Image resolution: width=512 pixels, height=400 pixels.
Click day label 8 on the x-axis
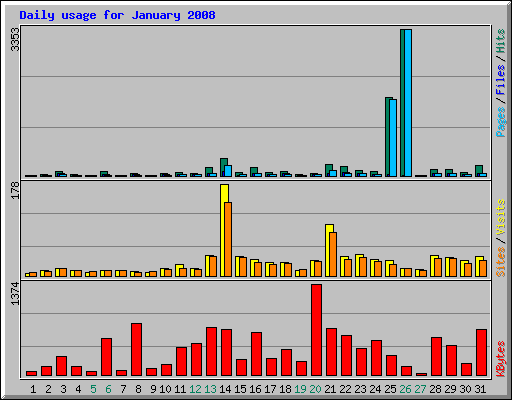pyautogui.click(x=138, y=389)
